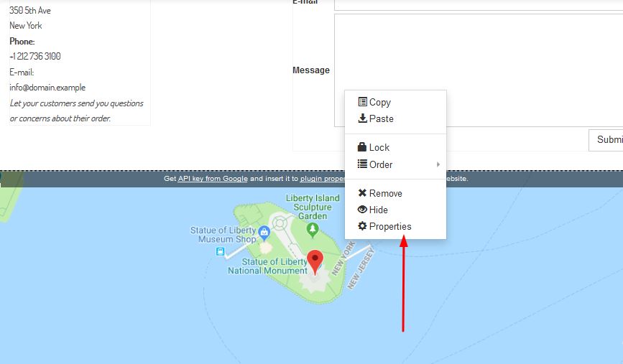Click the padlock Lock icon
The width and height of the screenshot is (623, 364).
362,147
